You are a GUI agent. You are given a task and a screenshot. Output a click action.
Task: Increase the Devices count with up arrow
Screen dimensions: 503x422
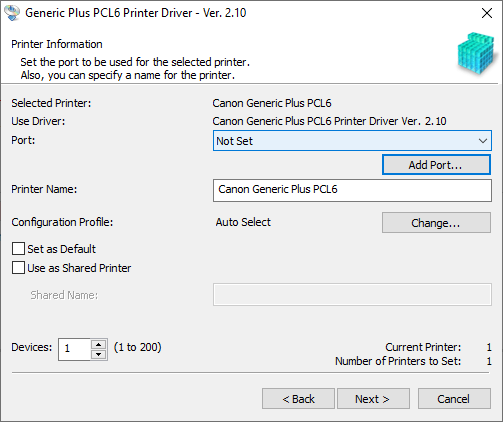tap(98, 344)
